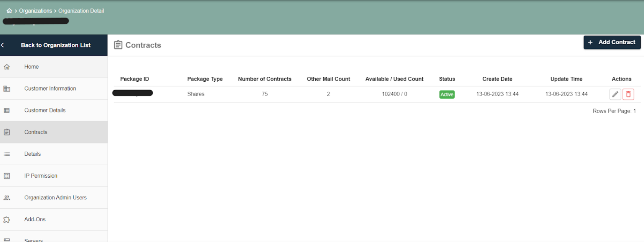This screenshot has width=644, height=242.
Task: Click the Actions column header
Action: point(621,79)
